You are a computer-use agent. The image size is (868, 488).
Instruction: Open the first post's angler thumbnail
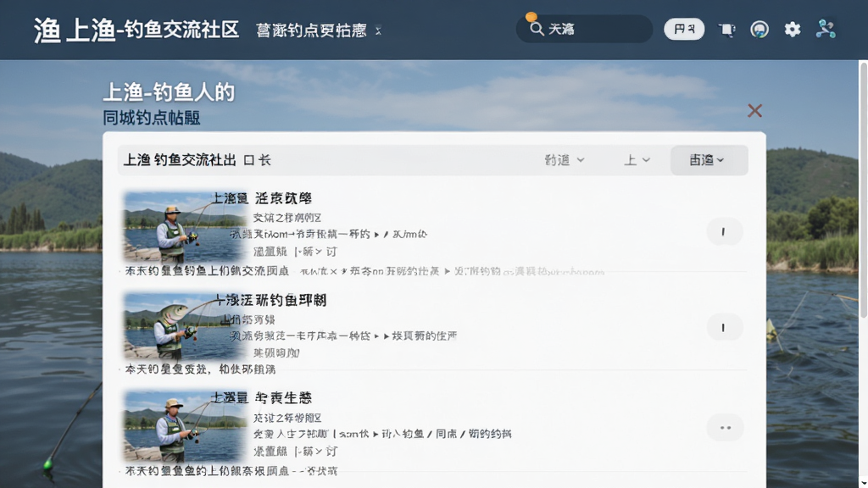click(184, 226)
